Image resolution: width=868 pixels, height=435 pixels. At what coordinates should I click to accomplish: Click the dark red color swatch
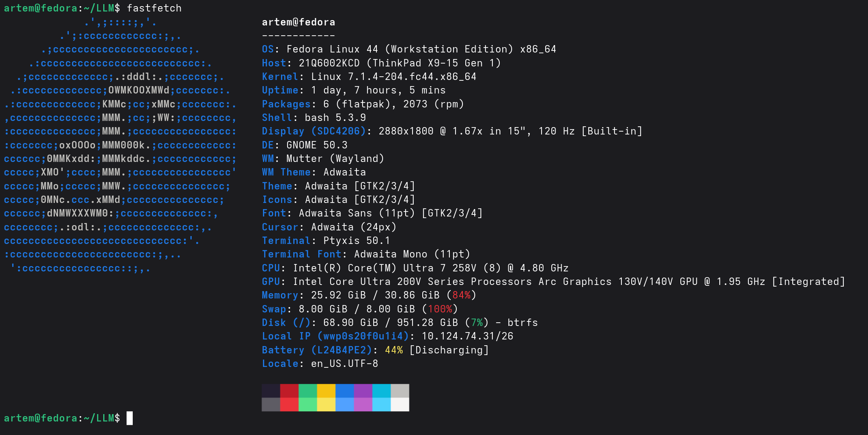click(x=289, y=391)
